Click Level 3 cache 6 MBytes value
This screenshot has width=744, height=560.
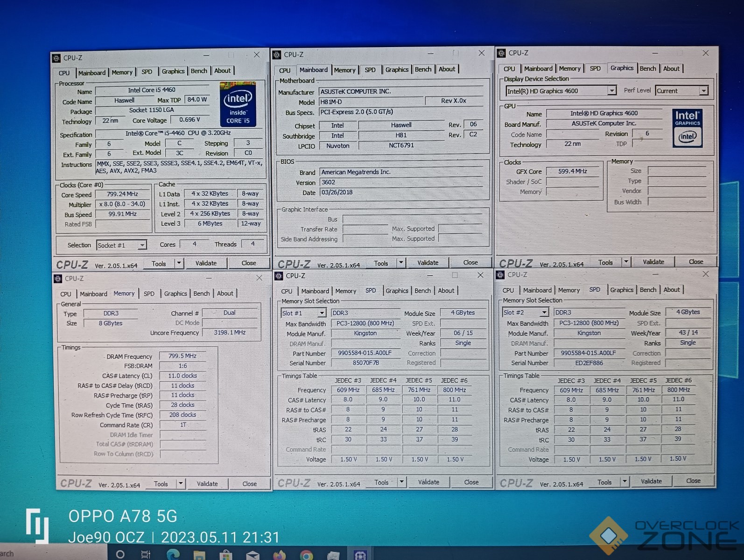pyautogui.click(x=210, y=224)
